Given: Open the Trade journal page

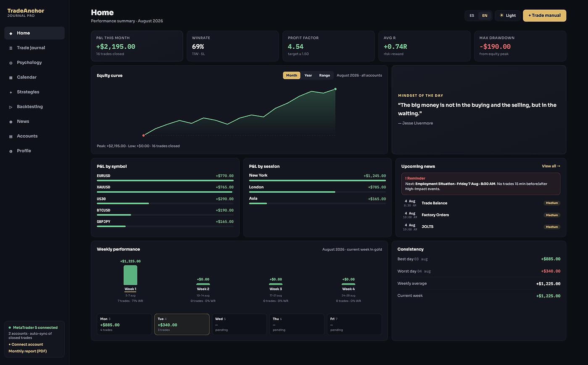Looking at the screenshot, I should point(34,48).
